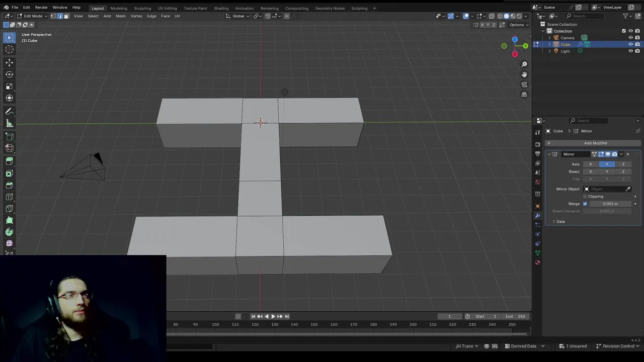Image resolution: width=644 pixels, height=362 pixels.
Task: Click eyedropper for Mirror Object
Action: (628, 189)
